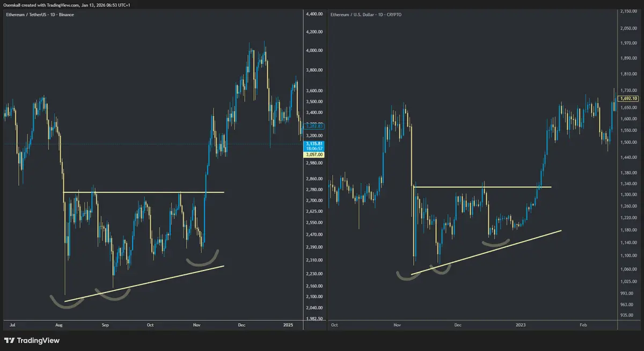Click the 'Feb' label on the time axis
Screen dimensions: 644x351
click(584, 325)
